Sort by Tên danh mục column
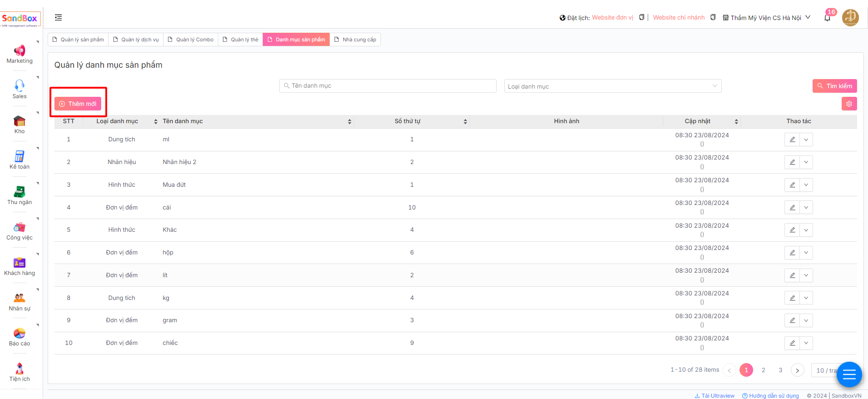The width and height of the screenshot is (868, 399). click(x=349, y=121)
